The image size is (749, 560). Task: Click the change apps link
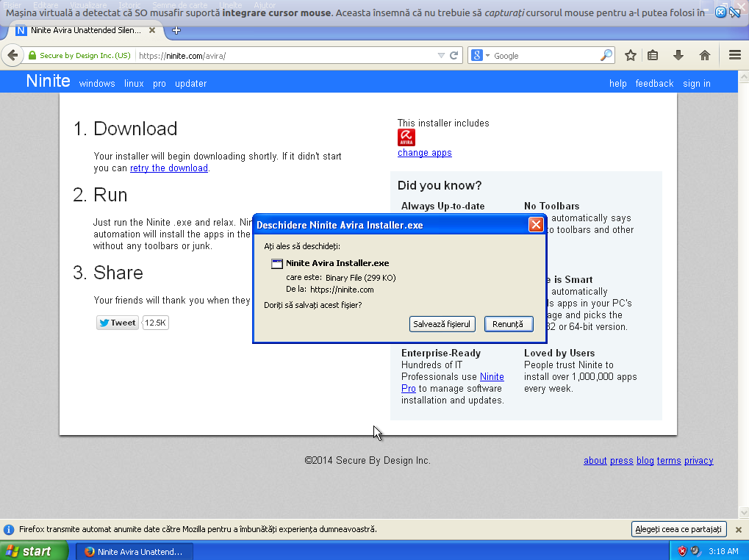click(425, 153)
